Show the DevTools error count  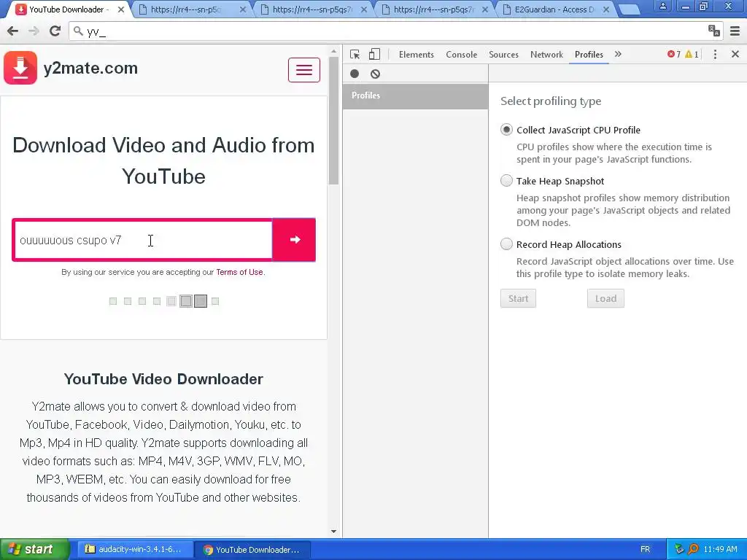click(x=674, y=54)
